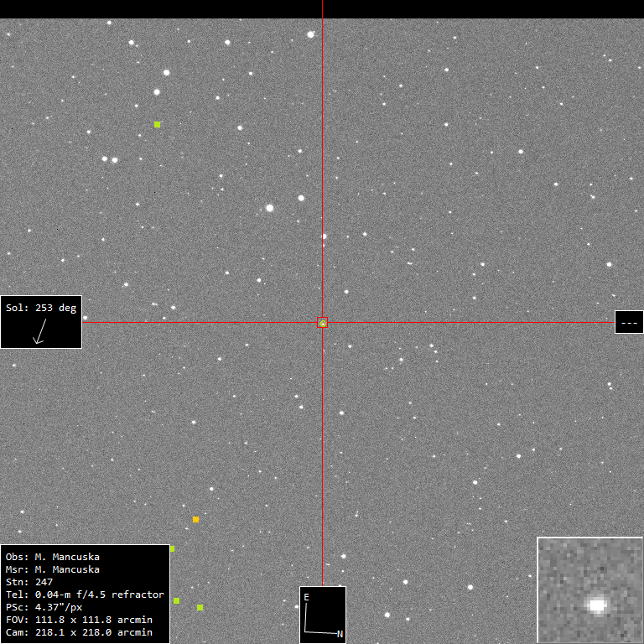
Task: Click the 'Sol: 253 deg' text
Action: tap(41, 308)
